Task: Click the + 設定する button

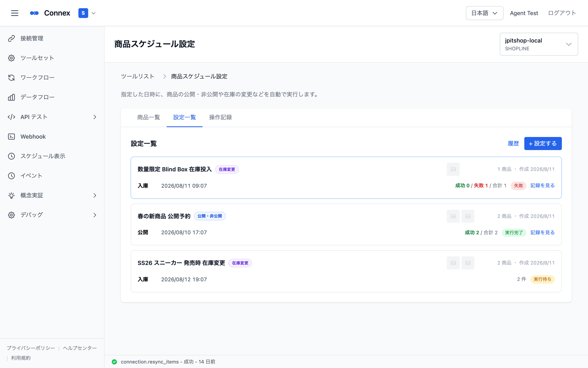Action: [x=543, y=144]
